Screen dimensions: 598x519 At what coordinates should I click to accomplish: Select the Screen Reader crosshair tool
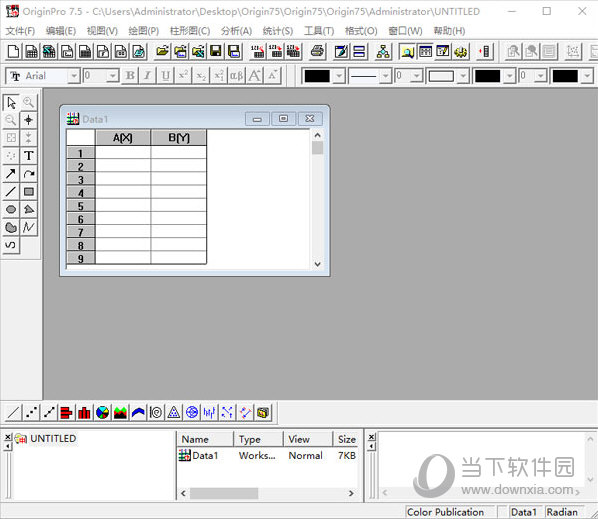[29, 120]
